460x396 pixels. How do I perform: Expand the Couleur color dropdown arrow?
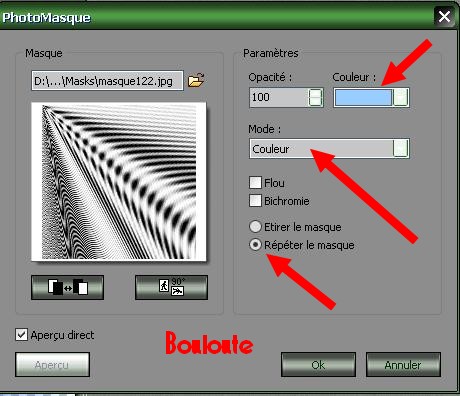(x=400, y=97)
